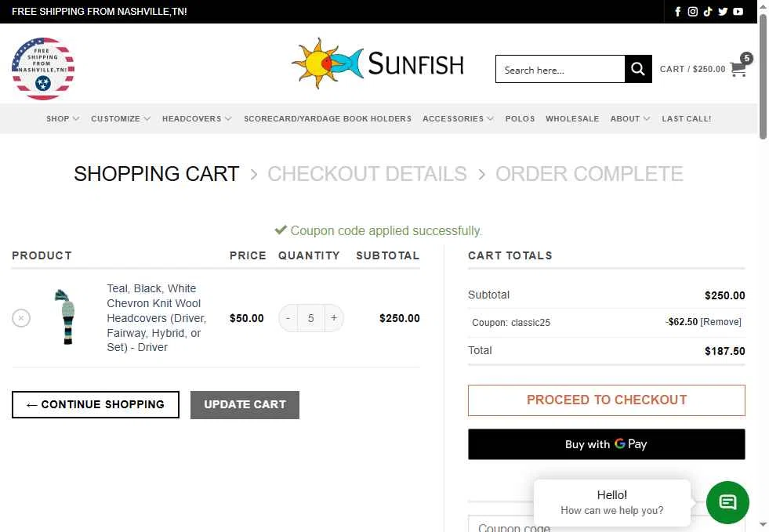Image resolution: width=769 pixels, height=532 pixels.
Task: Decrease quantity with minus button
Action: (288, 318)
